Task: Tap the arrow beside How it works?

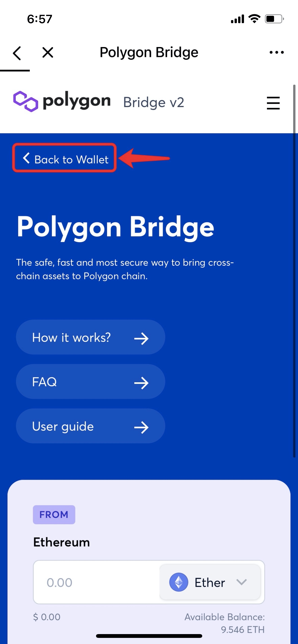Action: tap(141, 339)
